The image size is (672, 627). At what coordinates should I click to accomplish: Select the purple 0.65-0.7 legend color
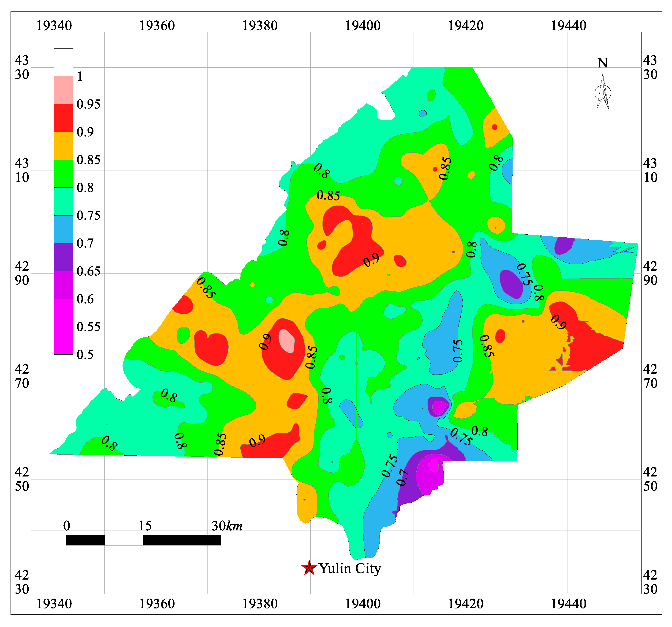pyautogui.click(x=63, y=257)
